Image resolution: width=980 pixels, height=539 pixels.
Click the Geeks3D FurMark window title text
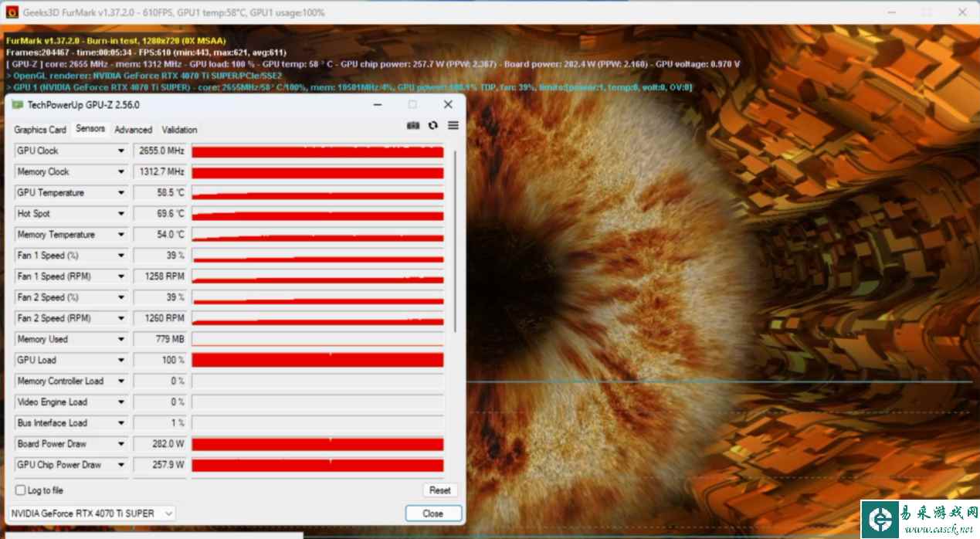click(174, 12)
